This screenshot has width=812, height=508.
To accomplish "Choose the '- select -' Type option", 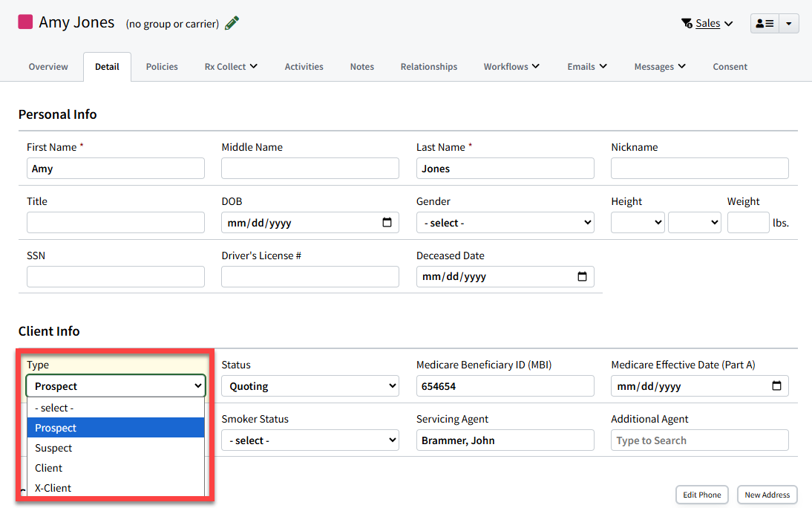I will point(116,408).
